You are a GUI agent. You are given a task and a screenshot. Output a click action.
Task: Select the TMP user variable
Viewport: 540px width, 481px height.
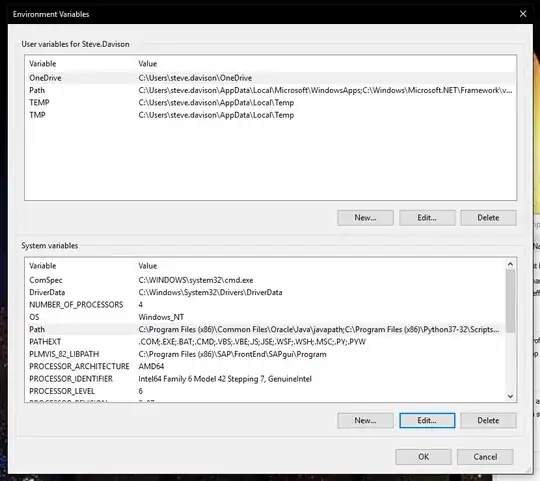coord(270,115)
